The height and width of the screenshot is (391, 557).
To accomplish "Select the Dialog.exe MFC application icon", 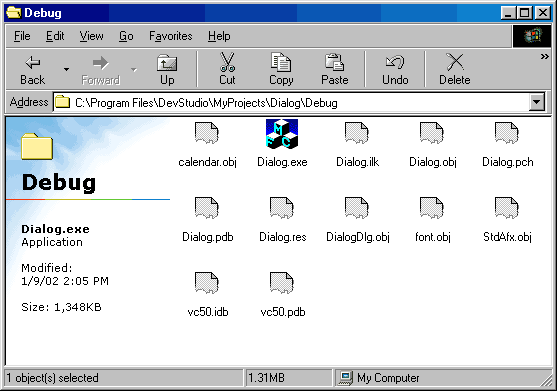I will 282,134.
